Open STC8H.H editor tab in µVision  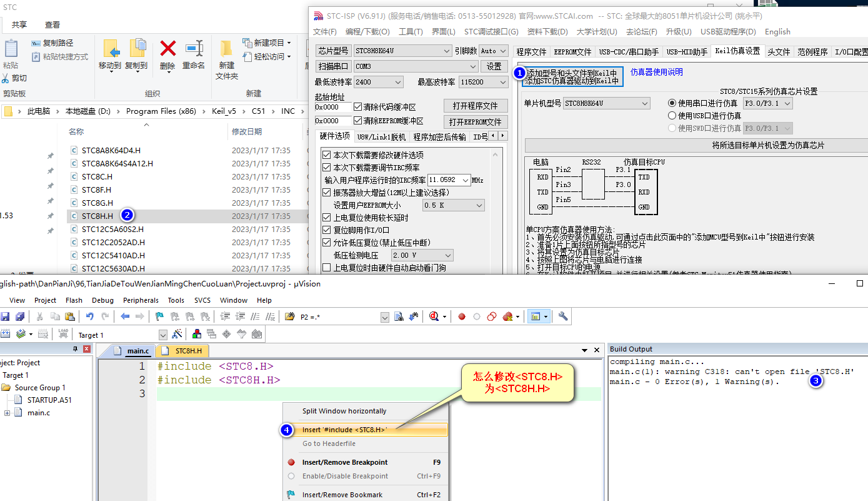182,351
